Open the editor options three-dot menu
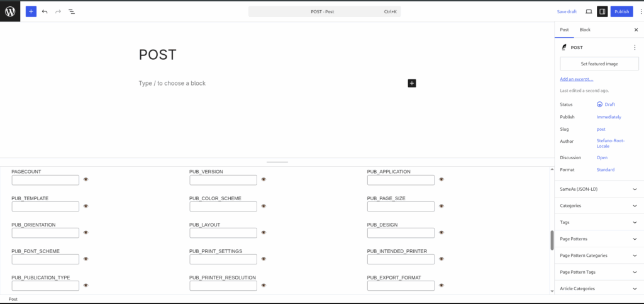 (x=641, y=11)
